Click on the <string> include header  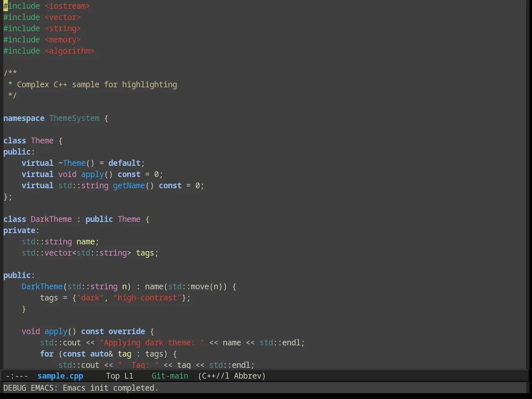point(63,29)
